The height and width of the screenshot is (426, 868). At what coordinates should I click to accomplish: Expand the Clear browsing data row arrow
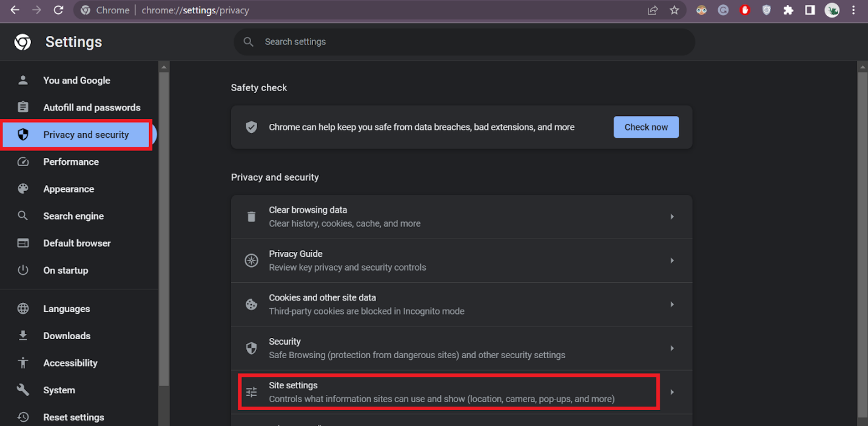[x=672, y=217]
